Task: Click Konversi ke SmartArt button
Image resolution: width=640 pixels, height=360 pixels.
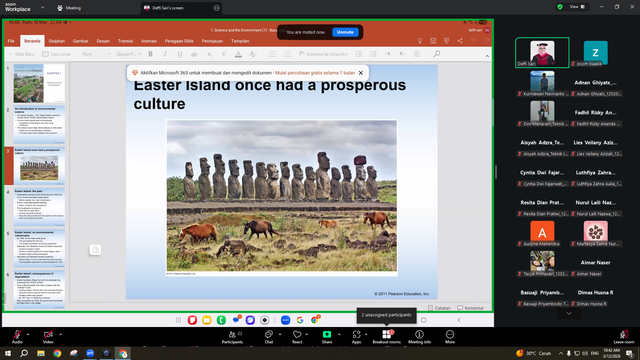Action: click(323, 54)
